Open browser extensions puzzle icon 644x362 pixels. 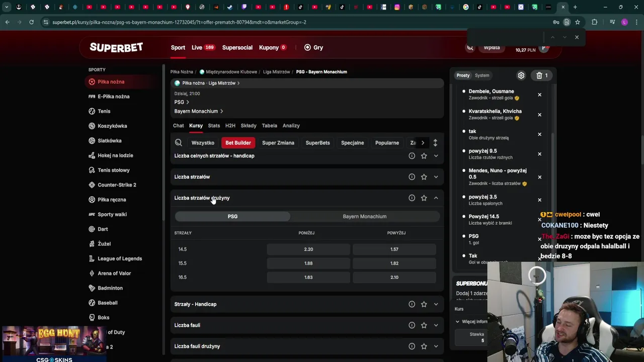coord(594,22)
